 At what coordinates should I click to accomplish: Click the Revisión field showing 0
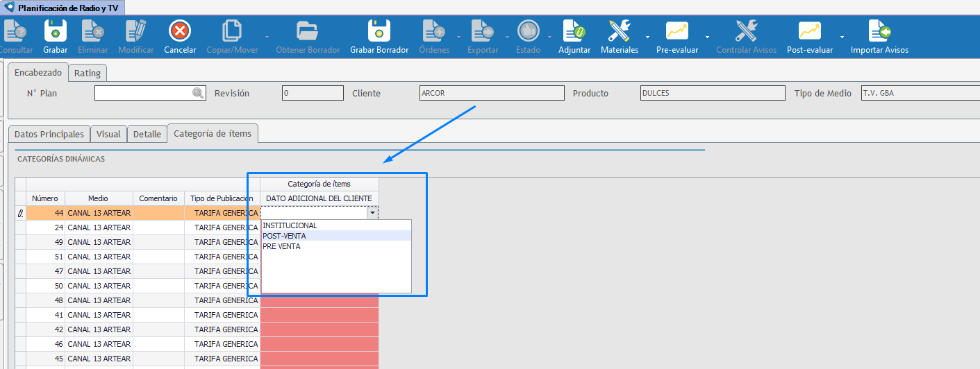pyautogui.click(x=313, y=93)
